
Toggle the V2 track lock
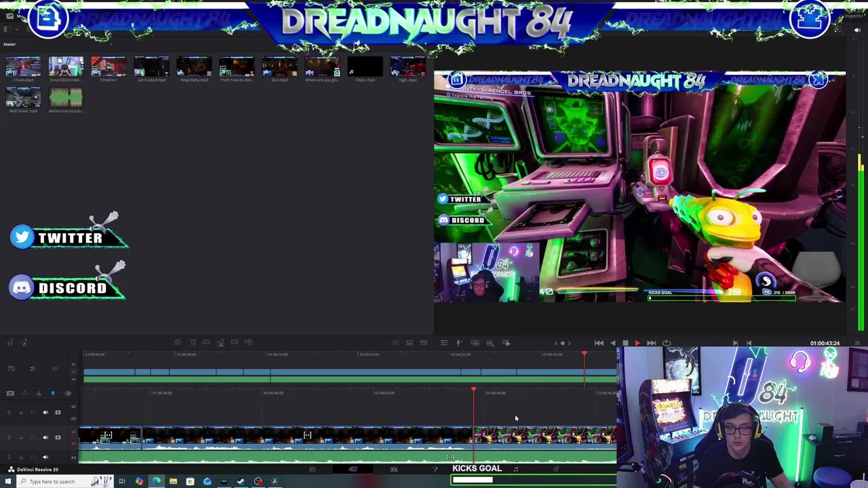click(x=21, y=412)
